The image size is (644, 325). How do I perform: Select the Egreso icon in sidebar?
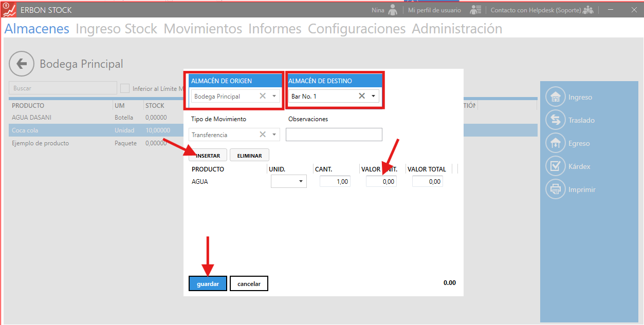pos(555,143)
